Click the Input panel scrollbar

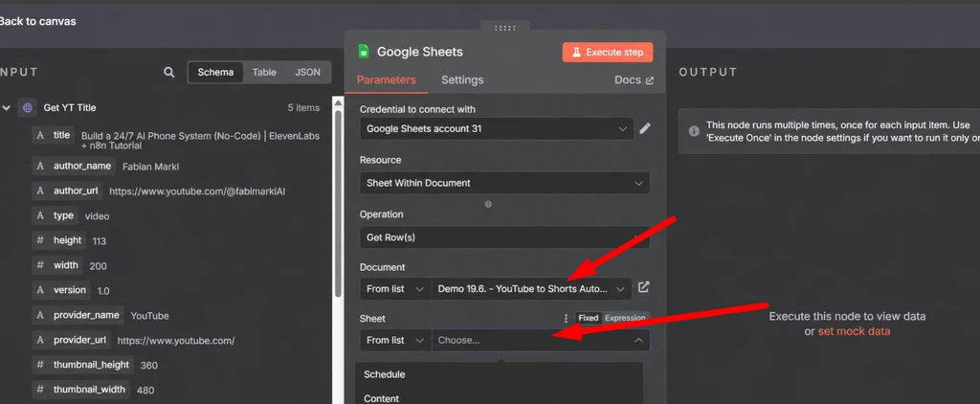point(338,203)
